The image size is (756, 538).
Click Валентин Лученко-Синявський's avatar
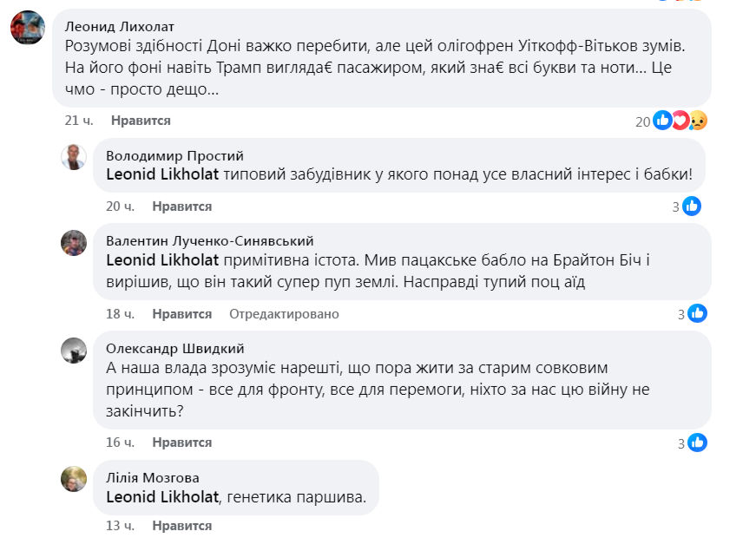[x=74, y=242]
